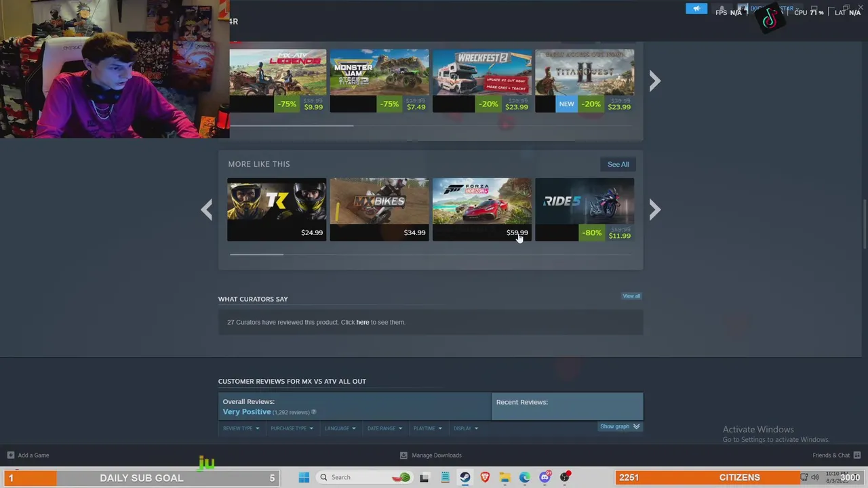Click Wreckfest 2 -20% discount badge
This screenshot has width=868, height=488.
click(488, 104)
